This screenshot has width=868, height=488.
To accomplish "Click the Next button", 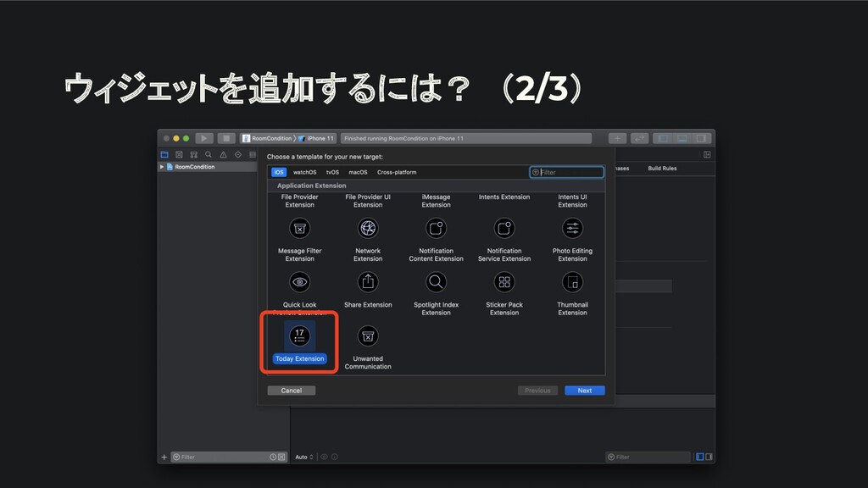I will click(585, 391).
